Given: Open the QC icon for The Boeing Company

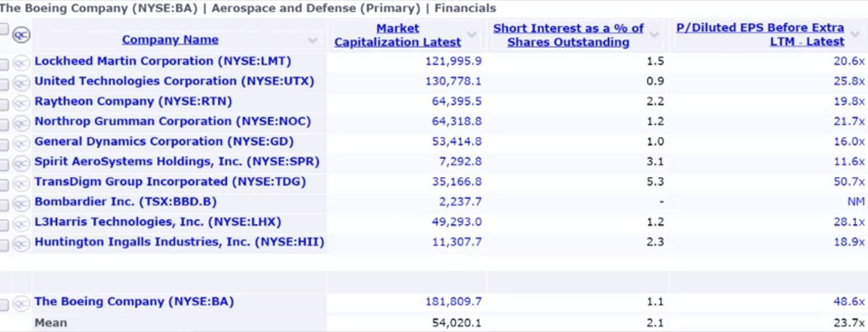Looking at the screenshot, I should (x=21, y=303).
